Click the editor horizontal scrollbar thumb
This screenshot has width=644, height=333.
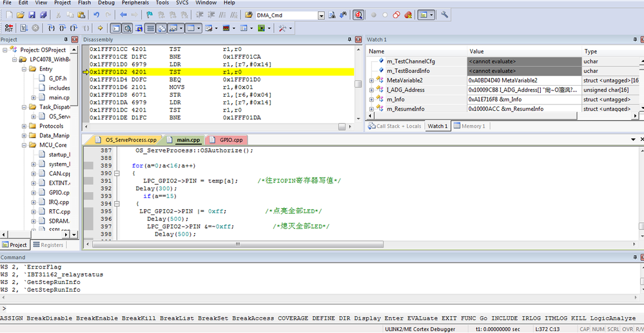[237, 244]
